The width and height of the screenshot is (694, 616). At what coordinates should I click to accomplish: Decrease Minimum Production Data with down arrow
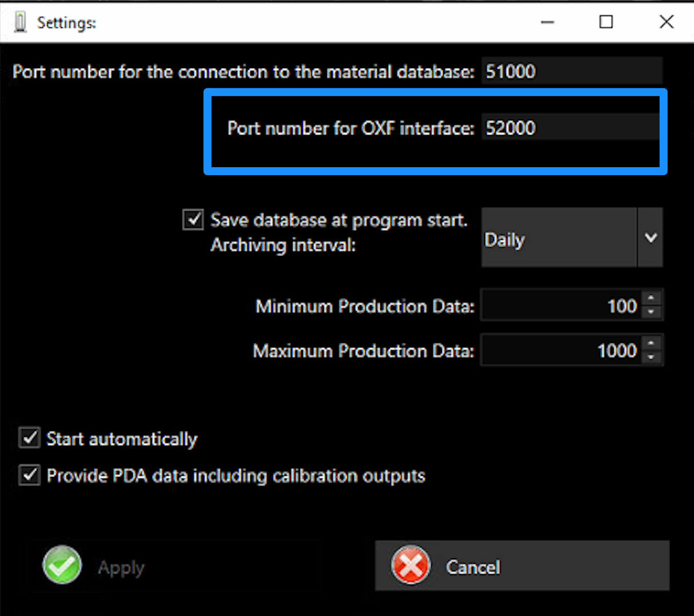(x=651, y=312)
